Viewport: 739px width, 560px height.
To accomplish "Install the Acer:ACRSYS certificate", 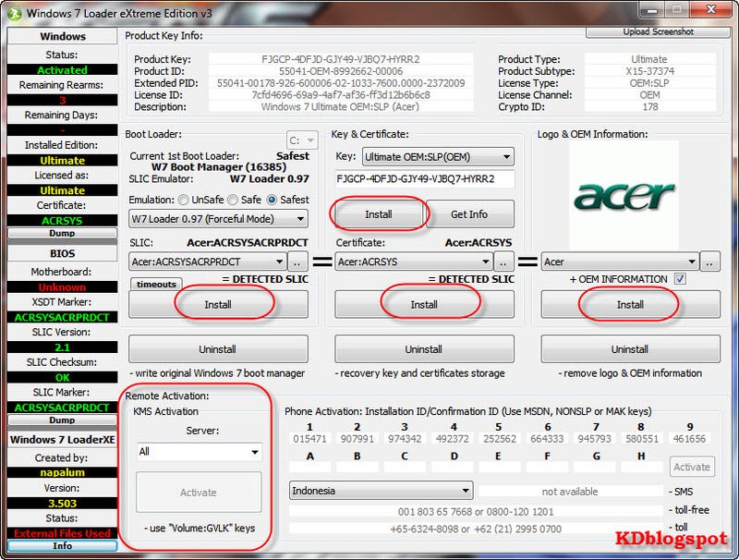I will point(424,305).
